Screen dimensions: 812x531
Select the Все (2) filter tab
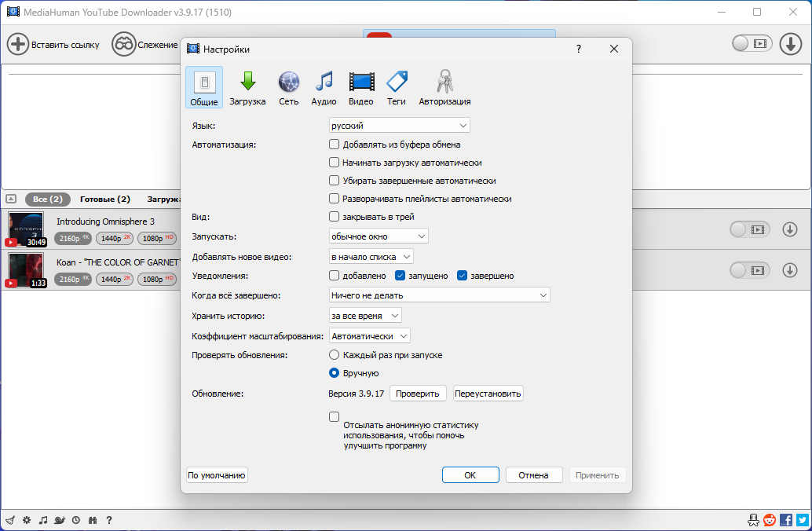click(x=48, y=199)
